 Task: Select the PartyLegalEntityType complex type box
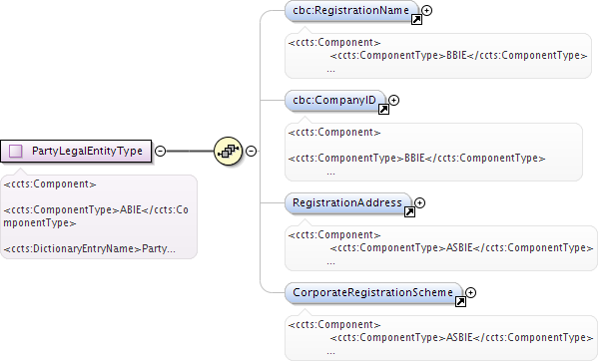click(76, 151)
